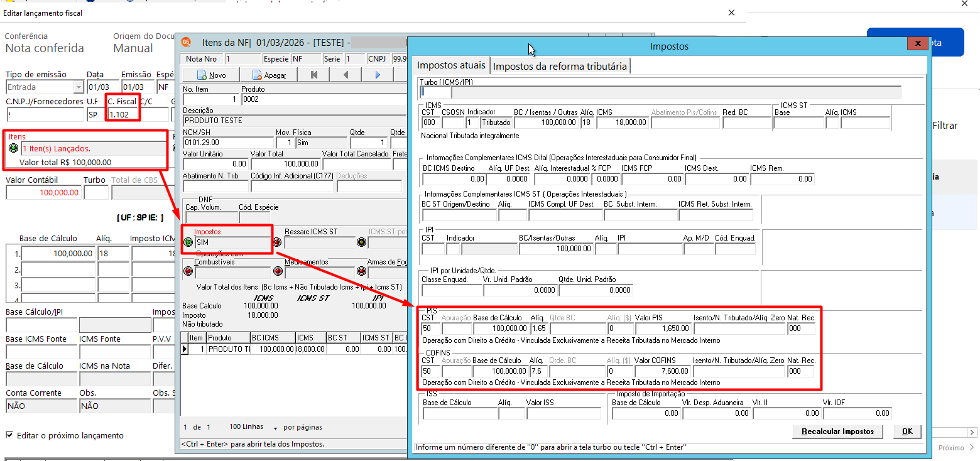The image size is (980, 461).
Task: Click C. Fiscal field 1.102
Action: coord(122,115)
